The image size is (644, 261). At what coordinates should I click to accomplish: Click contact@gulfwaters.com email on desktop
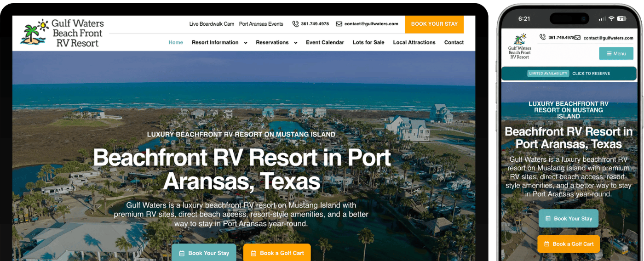[371, 24]
